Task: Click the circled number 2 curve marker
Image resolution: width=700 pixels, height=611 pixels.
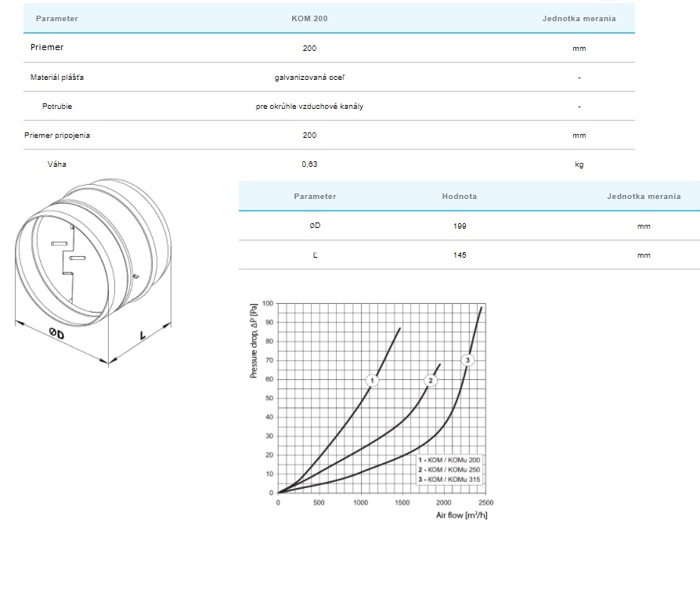Action: click(430, 380)
